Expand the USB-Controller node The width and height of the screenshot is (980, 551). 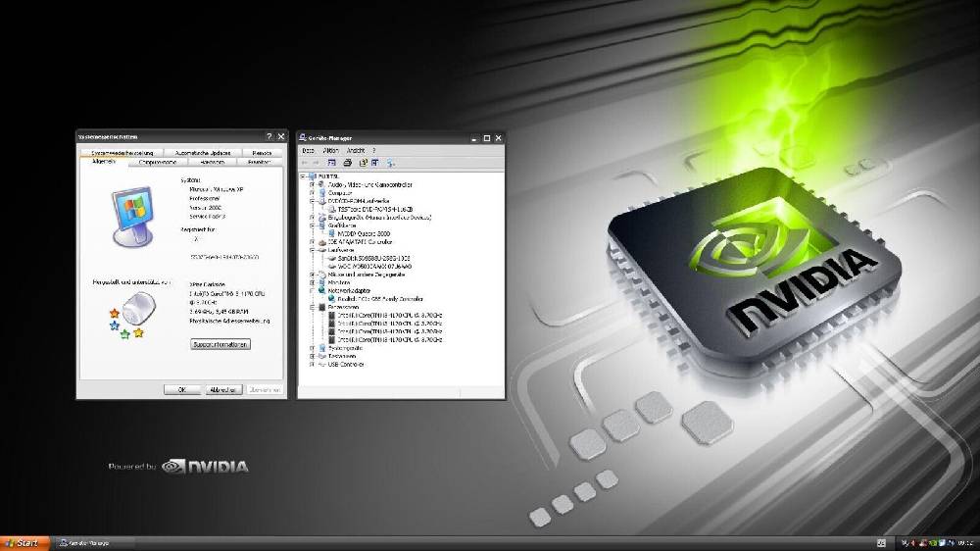coord(312,364)
